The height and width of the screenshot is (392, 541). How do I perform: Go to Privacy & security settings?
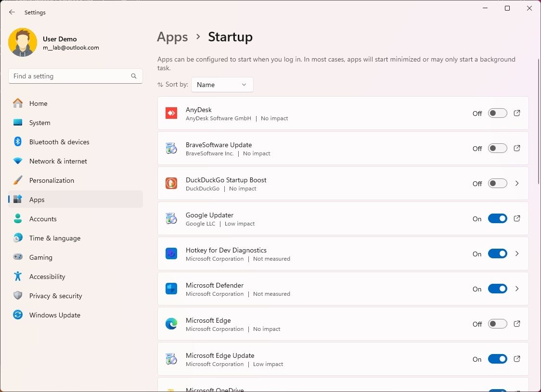point(55,296)
